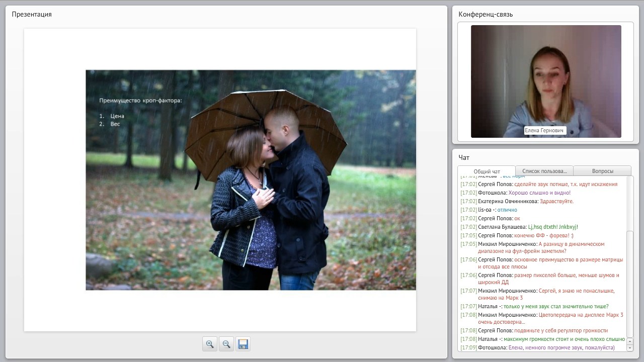The width and height of the screenshot is (644, 362).
Task: Click the chat scrollbar down arrow
Action: click(629, 348)
